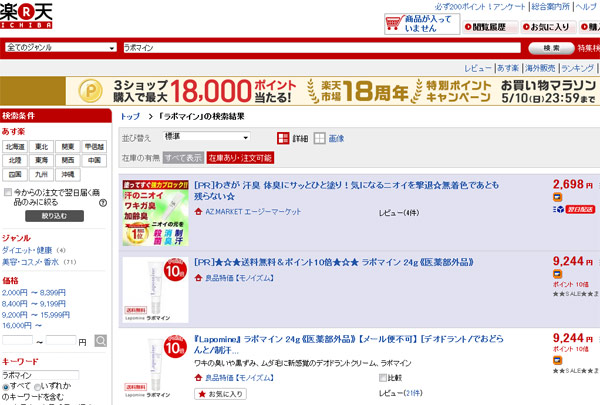Screen dimensions: 600x405
Task: Click the PR ラポマイン tube product thumbnail
Action: click(155, 290)
